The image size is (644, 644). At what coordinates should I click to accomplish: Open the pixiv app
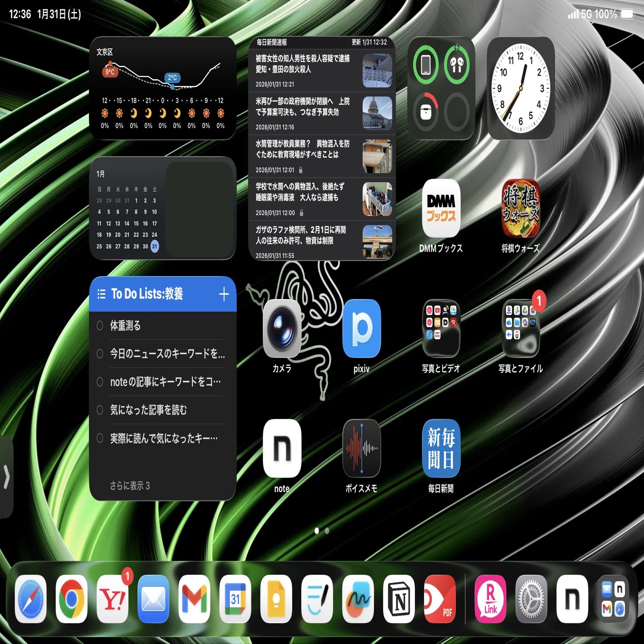tap(361, 328)
